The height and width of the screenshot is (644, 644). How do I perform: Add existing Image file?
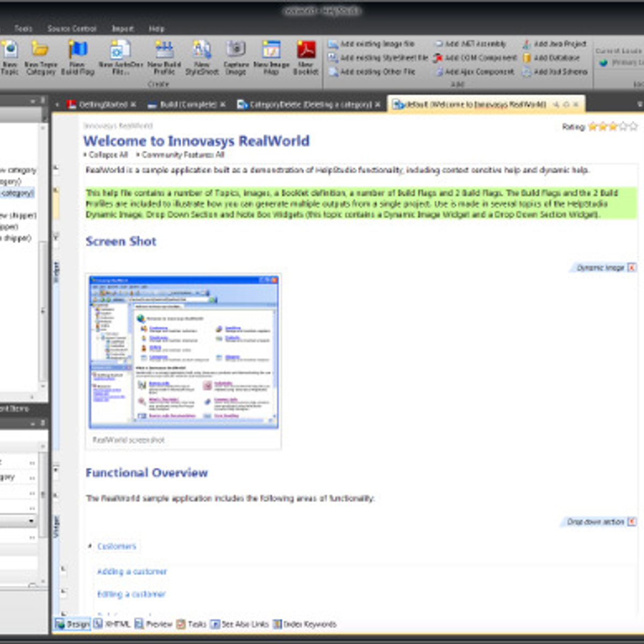point(371,43)
